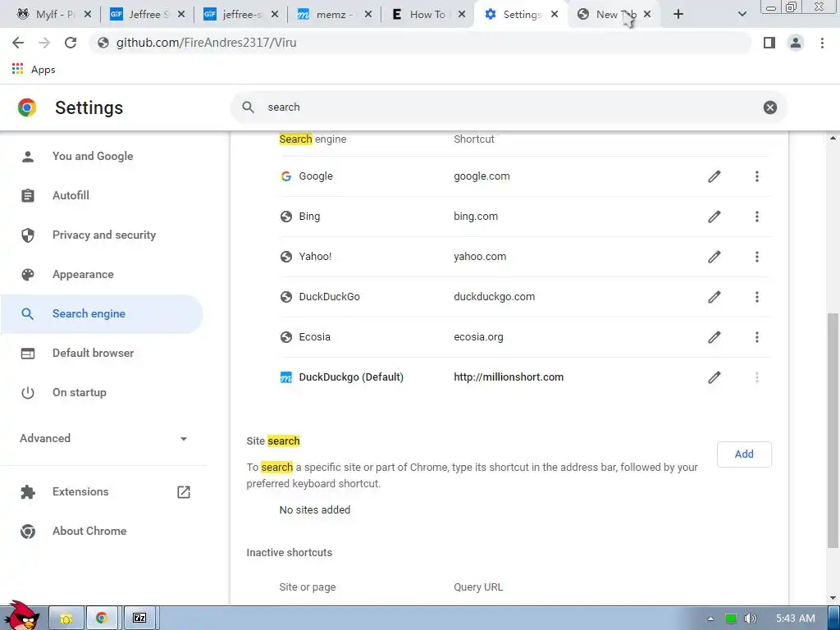Select the http://millionshort.com shortcut text
Image resolution: width=840 pixels, height=630 pixels.
coord(509,377)
